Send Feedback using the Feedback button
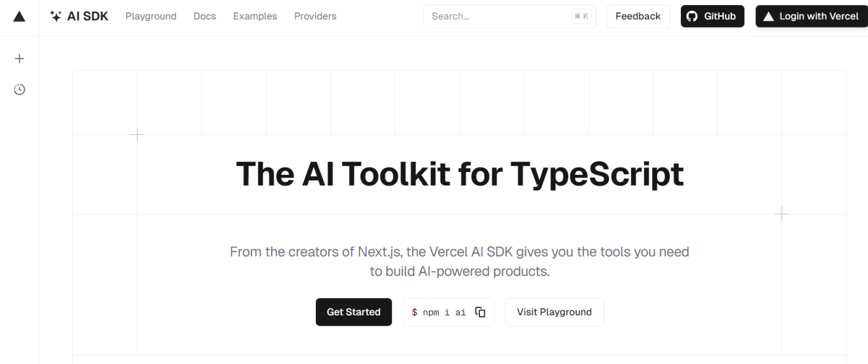 click(638, 16)
